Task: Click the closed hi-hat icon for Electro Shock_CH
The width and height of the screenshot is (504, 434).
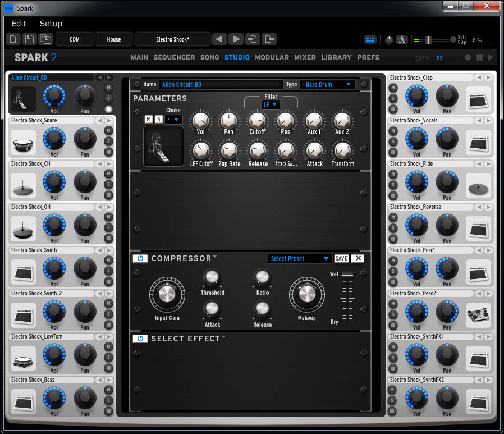Action: [x=23, y=185]
